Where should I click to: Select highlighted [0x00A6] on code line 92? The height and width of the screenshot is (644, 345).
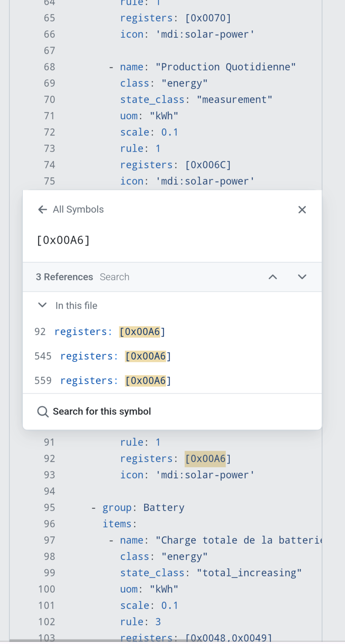click(206, 459)
